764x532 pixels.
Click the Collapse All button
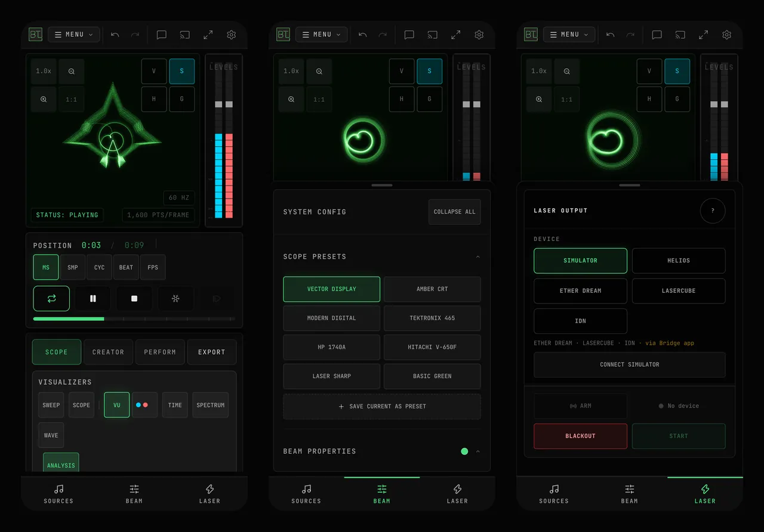454,212
